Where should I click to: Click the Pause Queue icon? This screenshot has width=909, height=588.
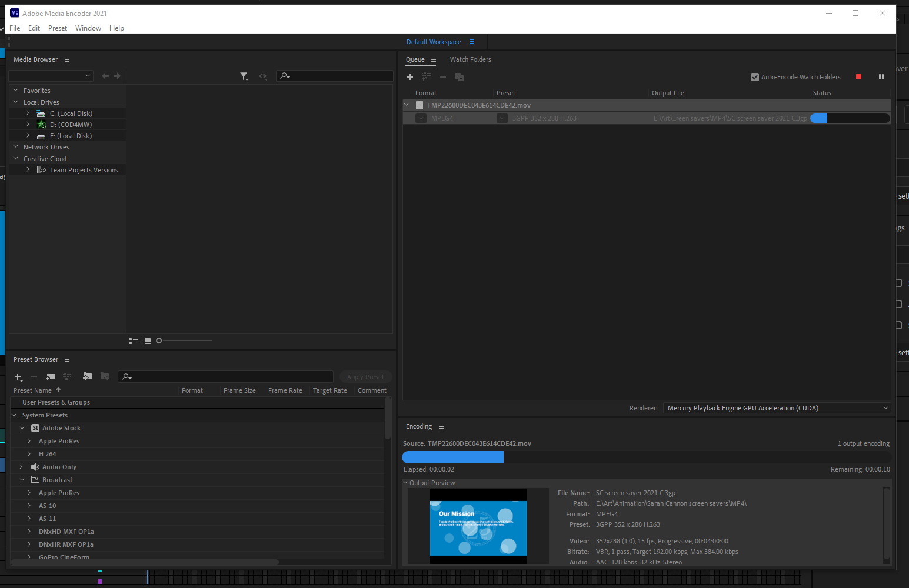coord(881,76)
